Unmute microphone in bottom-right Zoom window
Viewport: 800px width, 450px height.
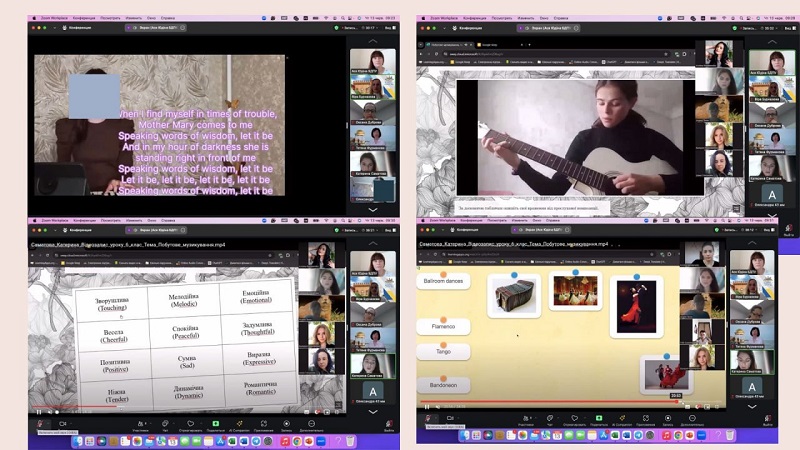coord(428,418)
